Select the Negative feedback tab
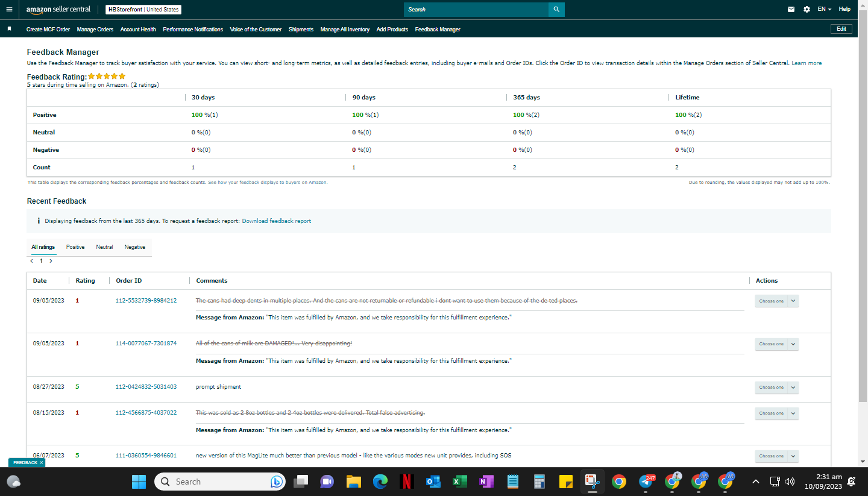 click(x=135, y=247)
